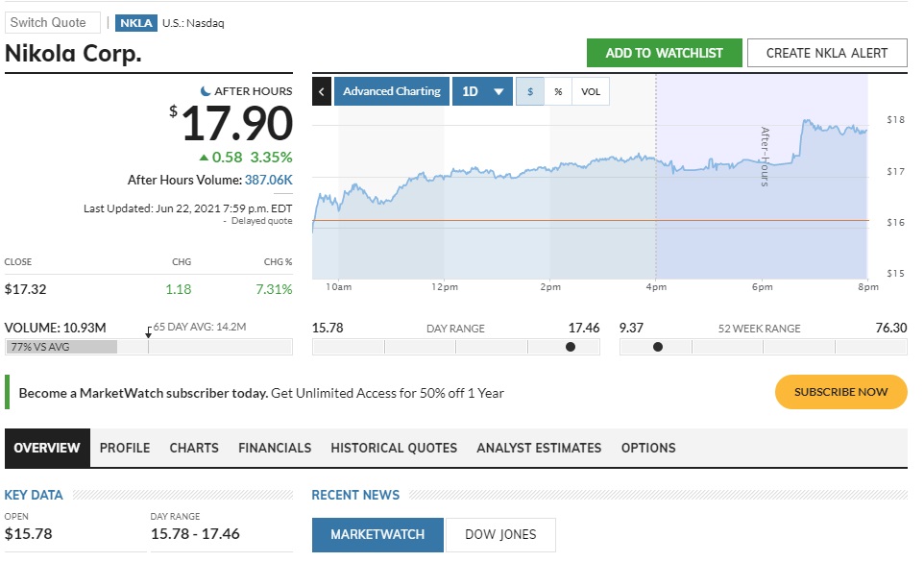
Task: Click Add to Watchlist button
Action: click(664, 53)
